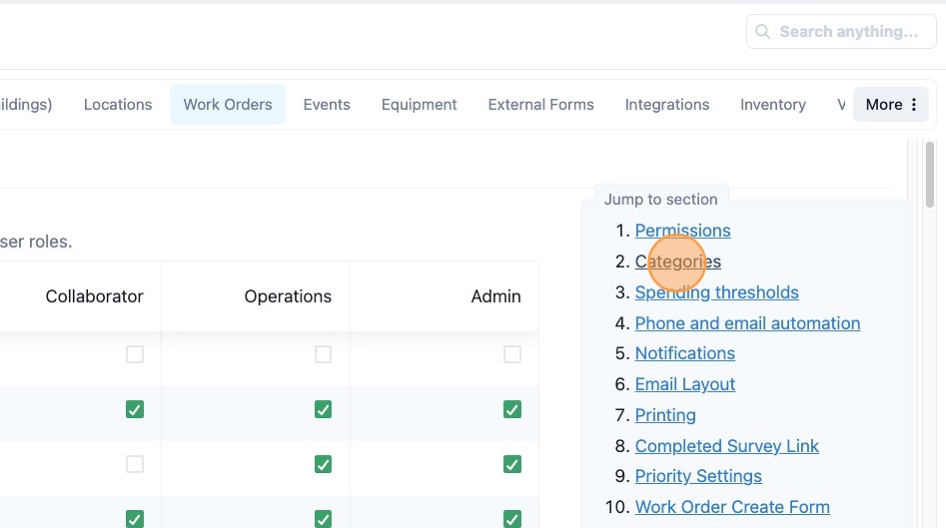Screen dimensions: 946x528
Task: Open Completed Survey Link section
Action: coord(726,445)
